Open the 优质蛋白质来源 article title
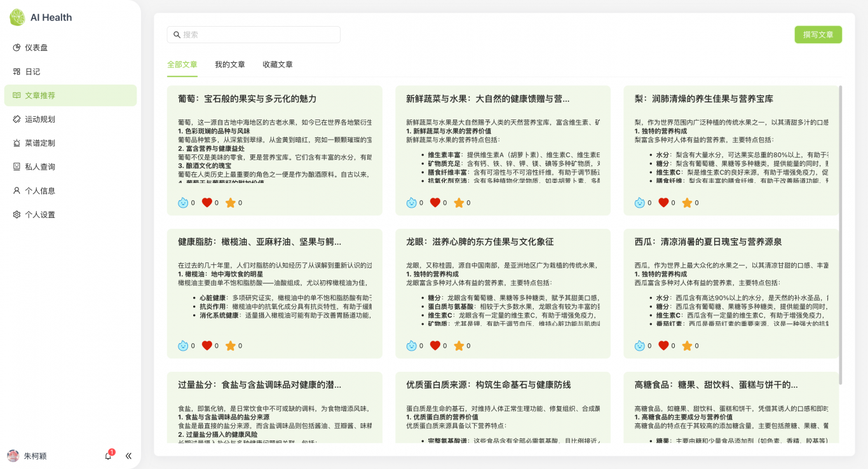 pos(488,385)
